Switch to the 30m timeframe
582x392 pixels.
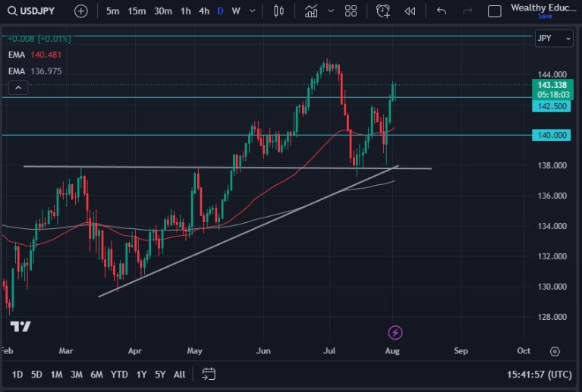pyautogui.click(x=163, y=11)
